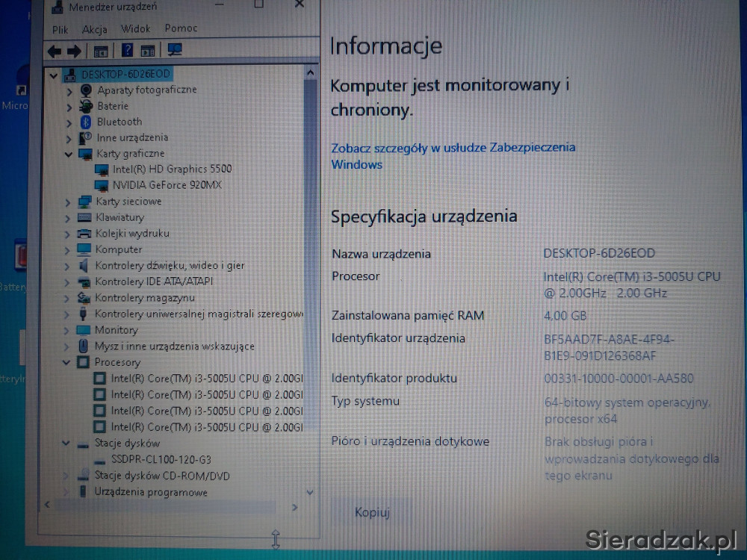
Task: Open the Plik menu
Action: (x=60, y=30)
